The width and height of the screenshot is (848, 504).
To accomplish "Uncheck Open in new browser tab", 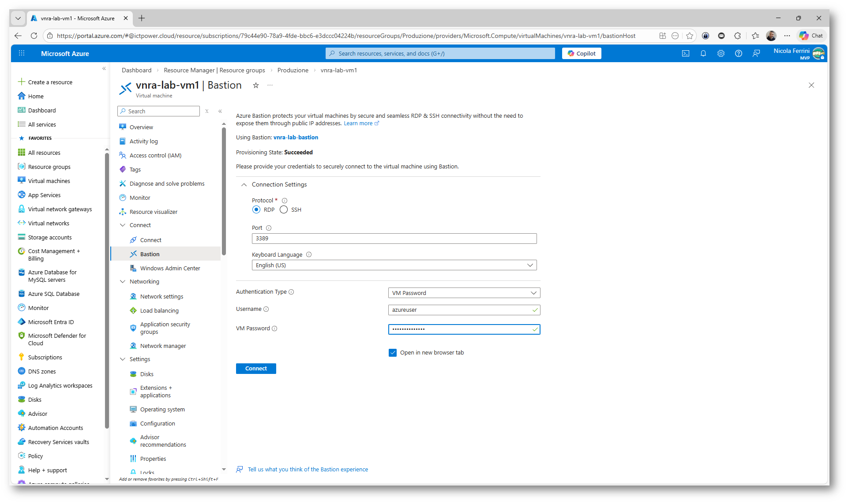I will click(x=393, y=353).
